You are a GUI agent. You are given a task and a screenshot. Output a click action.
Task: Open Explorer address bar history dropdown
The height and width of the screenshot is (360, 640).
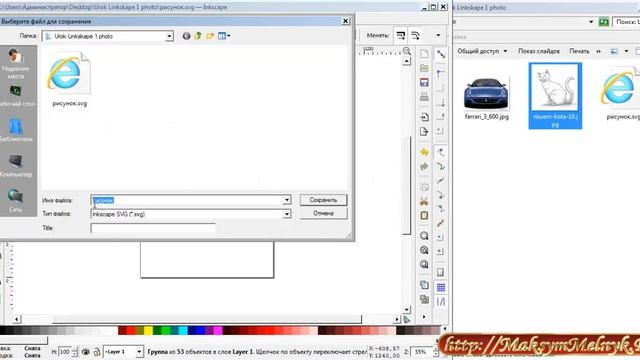[x=591, y=22]
